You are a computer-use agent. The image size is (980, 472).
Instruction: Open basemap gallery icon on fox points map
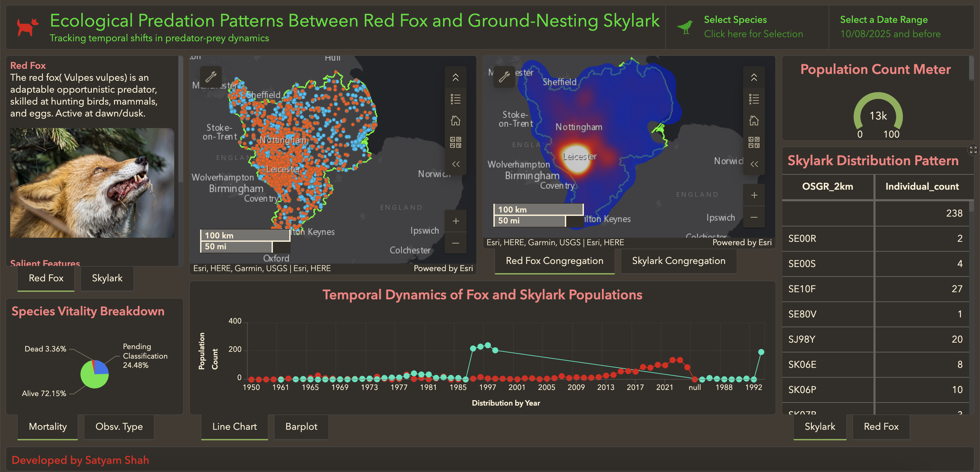click(455, 142)
